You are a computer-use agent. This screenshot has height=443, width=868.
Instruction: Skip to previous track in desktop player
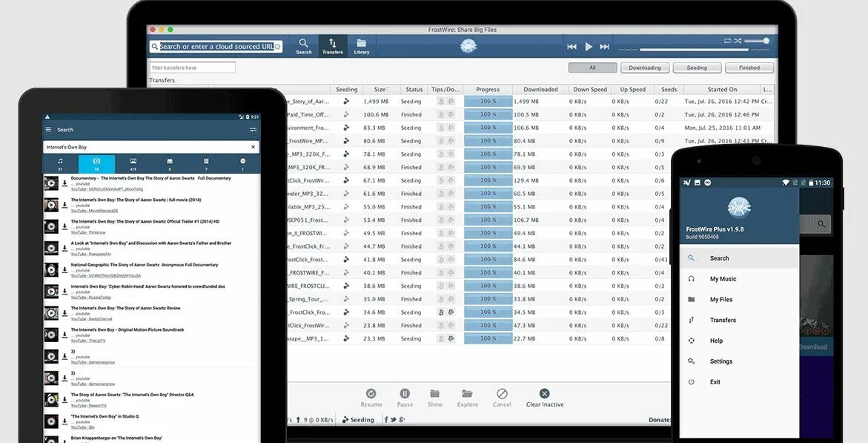(572, 47)
